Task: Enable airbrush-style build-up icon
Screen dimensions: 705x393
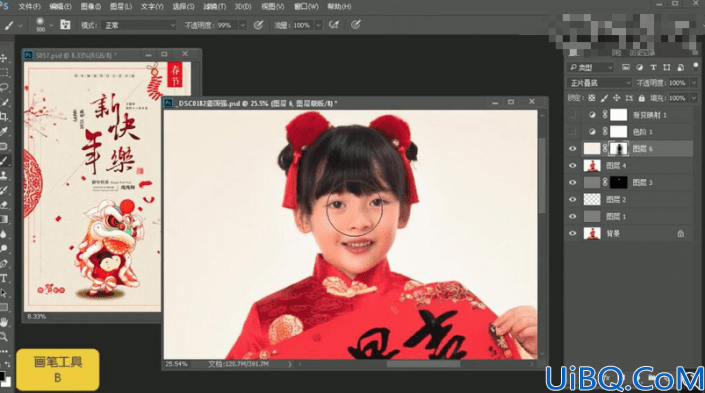Action: [x=334, y=25]
